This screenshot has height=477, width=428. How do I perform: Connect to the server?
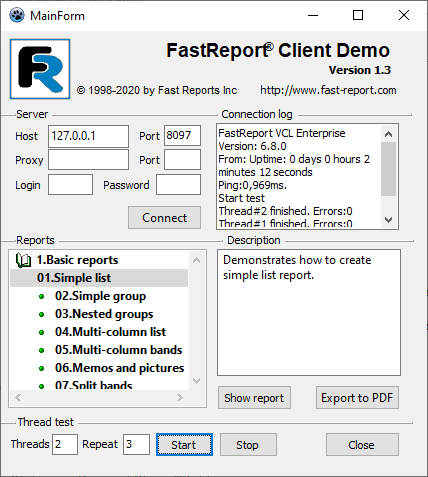pos(164,218)
